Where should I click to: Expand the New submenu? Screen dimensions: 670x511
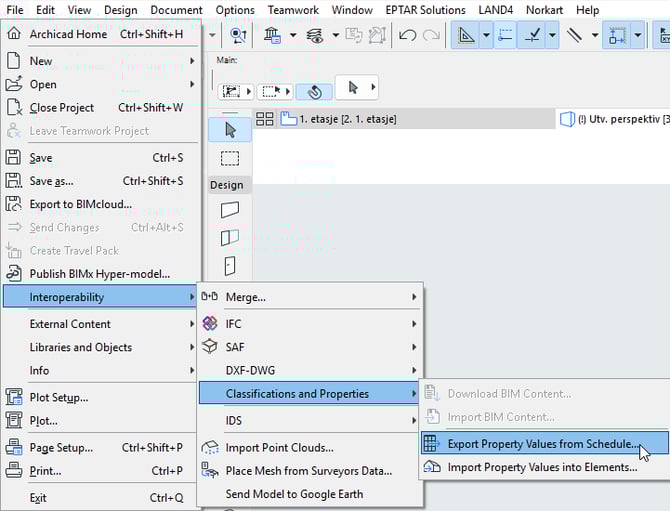point(101,61)
